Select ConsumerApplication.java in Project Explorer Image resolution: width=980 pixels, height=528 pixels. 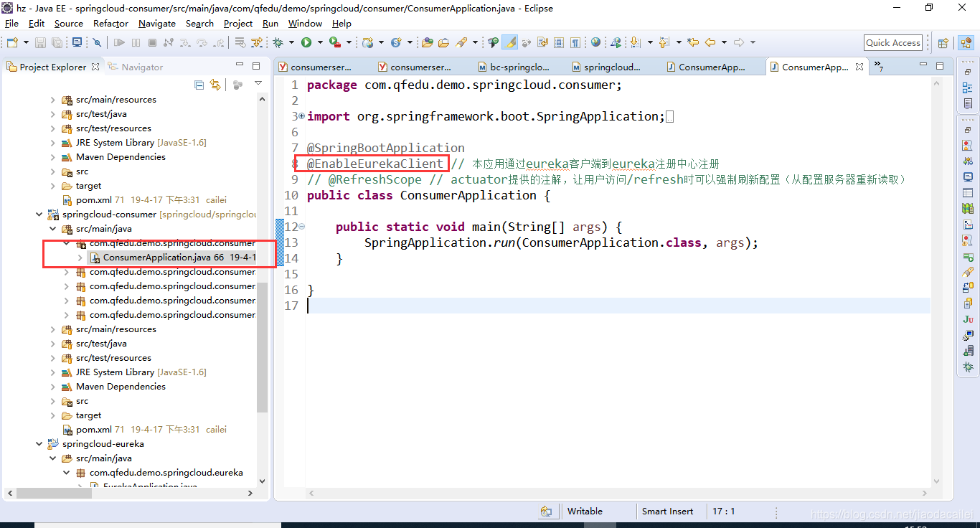[x=173, y=258]
